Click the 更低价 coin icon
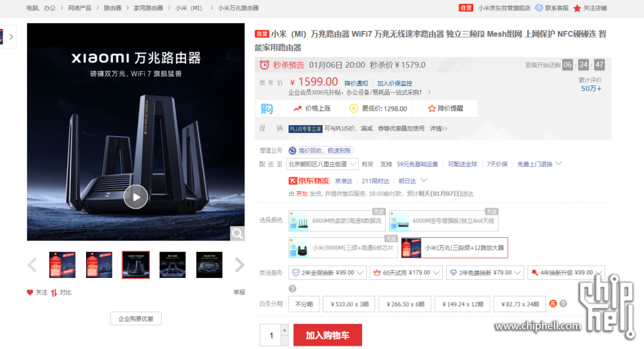The width and height of the screenshot is (644, 349). click(x=354, y=108)
